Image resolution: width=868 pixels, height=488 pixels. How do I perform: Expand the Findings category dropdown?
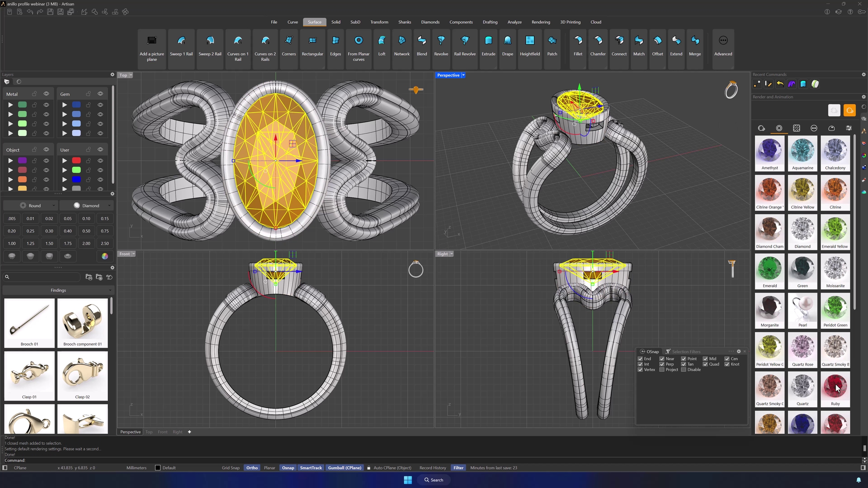coord(58,290)
